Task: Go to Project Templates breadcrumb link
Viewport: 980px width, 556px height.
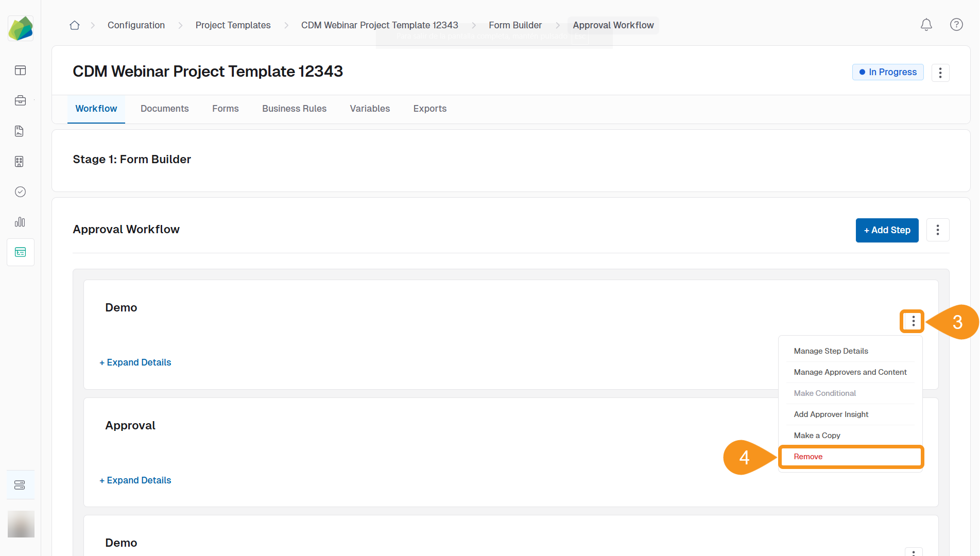Action: click(233, 25)
